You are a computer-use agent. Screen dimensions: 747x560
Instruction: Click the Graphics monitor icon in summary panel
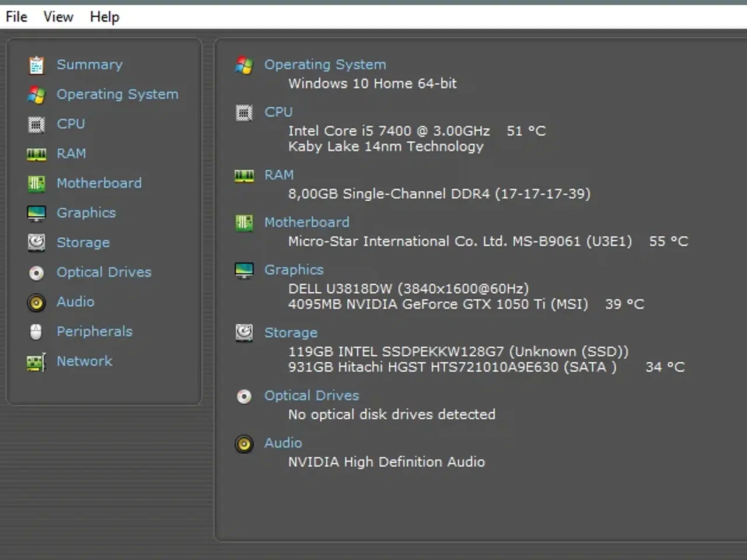click(x=244, y=271)
